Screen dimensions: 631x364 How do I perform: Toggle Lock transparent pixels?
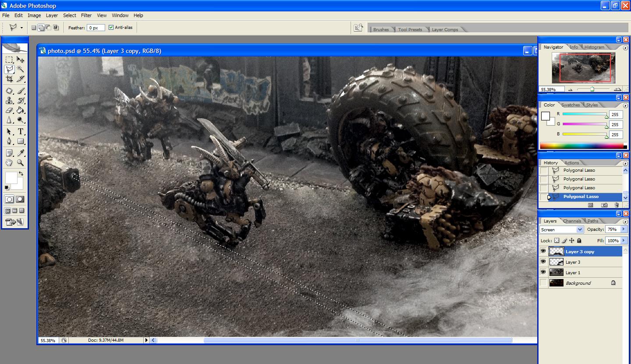pos(557,240)
